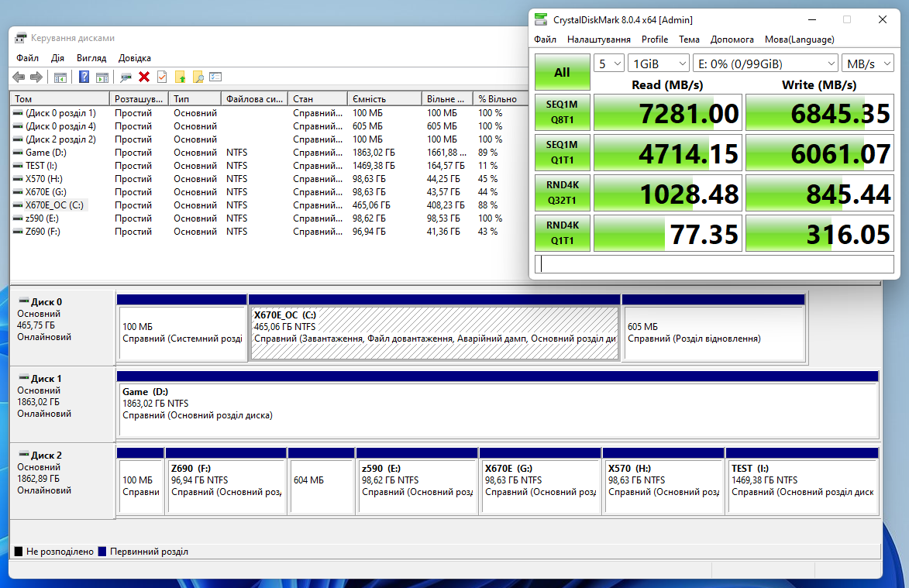909x588 pixels.
Task: Click the Forward arrow in Disk Management toolbar
Action: [x=36, y=77]
